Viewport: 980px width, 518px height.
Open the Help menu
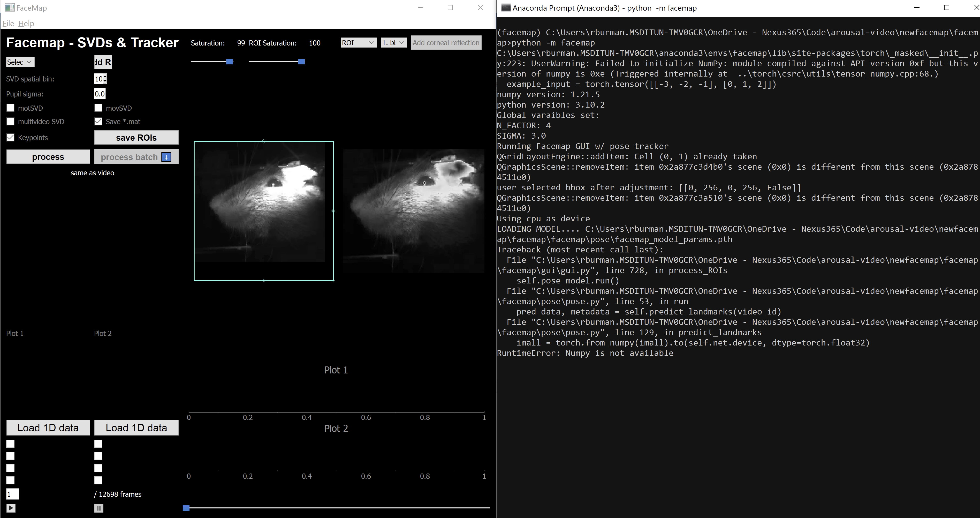pos(26,23)
